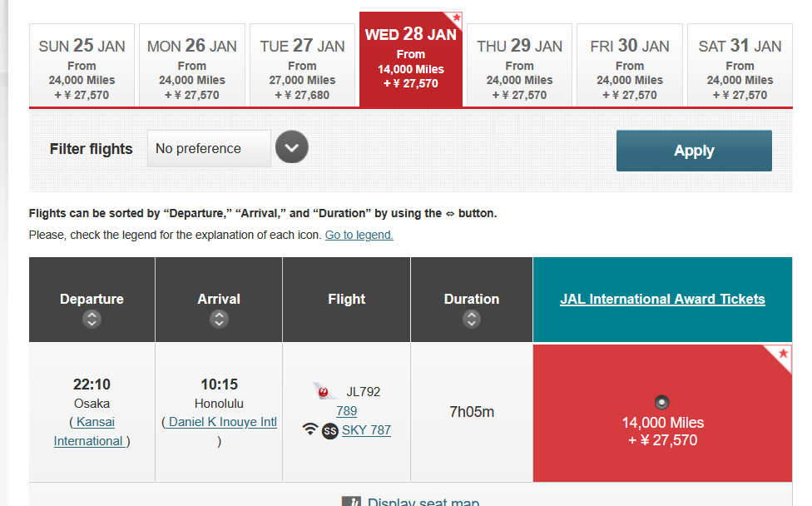Select the SUN 25 JAN date tab

pyautogui.click(x=82, y=66)
